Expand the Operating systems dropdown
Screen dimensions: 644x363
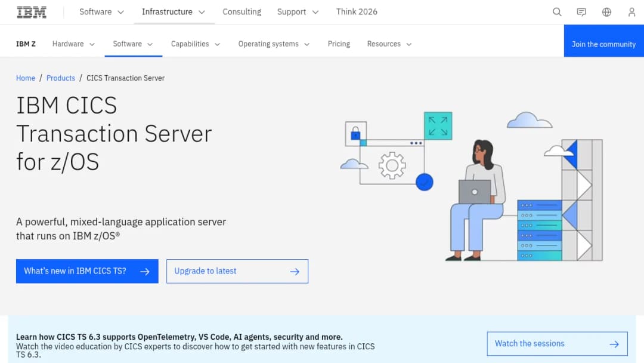274,44
